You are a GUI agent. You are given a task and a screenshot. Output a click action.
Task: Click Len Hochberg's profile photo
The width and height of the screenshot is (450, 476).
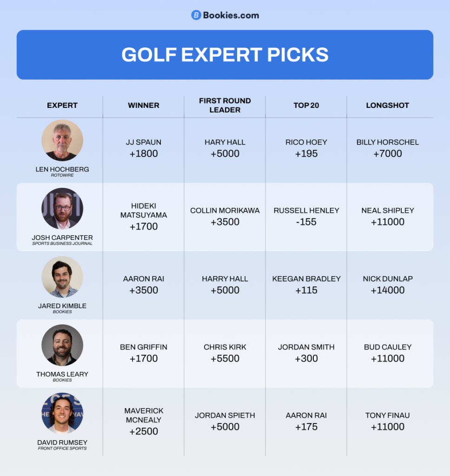(x=62, y=140)
